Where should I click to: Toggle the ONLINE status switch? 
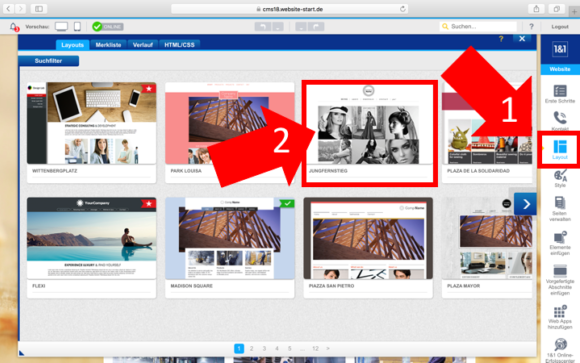pyautogui.click(x=108, y=27)
